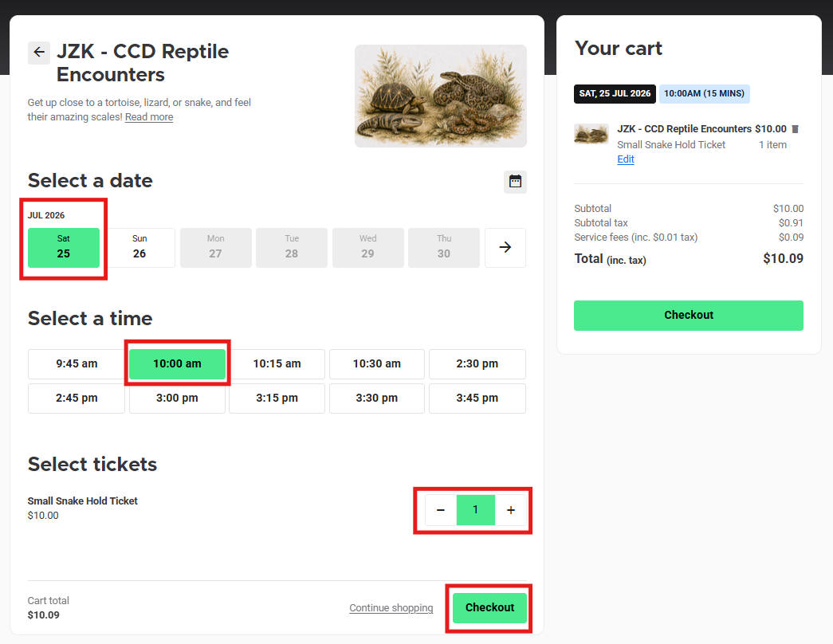Image resolution: width=833 pixels, height=644 pixels.
Task: Open the Read more link
Action: coord(149,117)
